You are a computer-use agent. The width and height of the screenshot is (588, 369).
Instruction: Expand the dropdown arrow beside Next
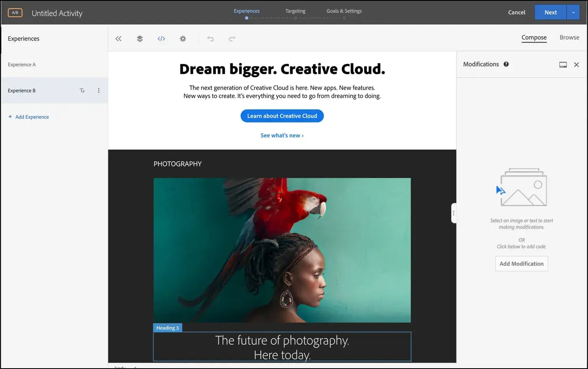click(x=573, y=12)
